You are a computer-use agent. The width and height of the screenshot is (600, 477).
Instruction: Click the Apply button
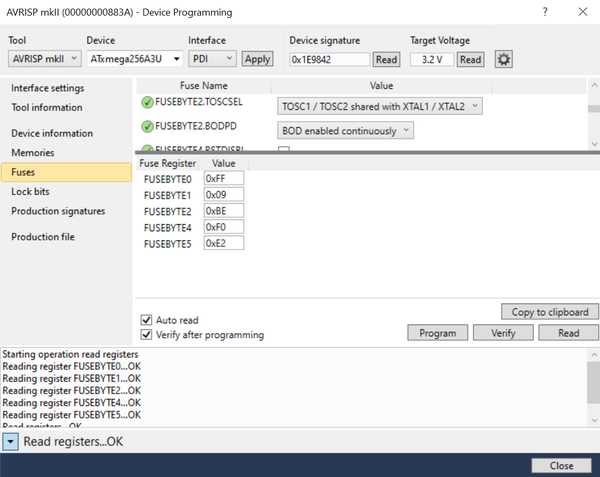pos(257,59)
